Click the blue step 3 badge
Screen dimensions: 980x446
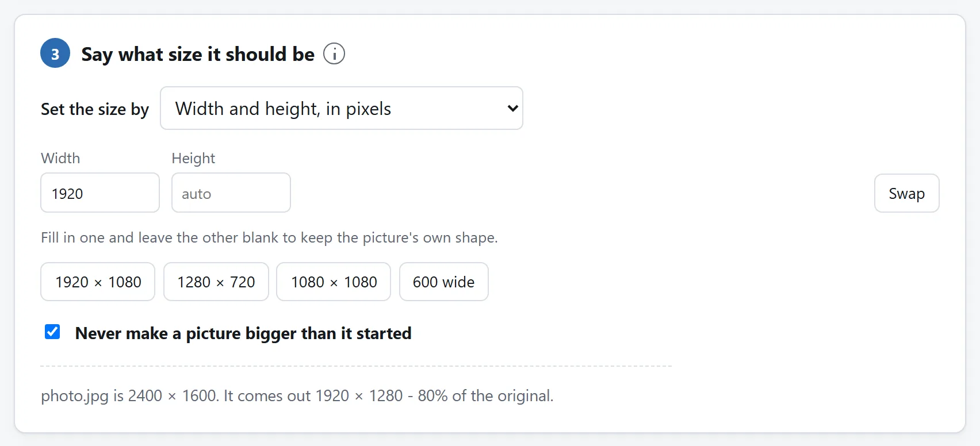point(55,53)
